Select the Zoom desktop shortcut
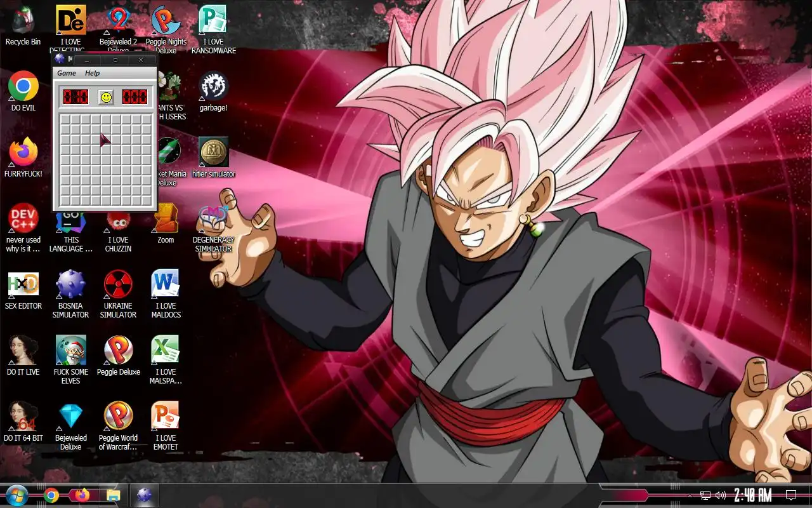The image size is (812, 508). coord(166,224)
